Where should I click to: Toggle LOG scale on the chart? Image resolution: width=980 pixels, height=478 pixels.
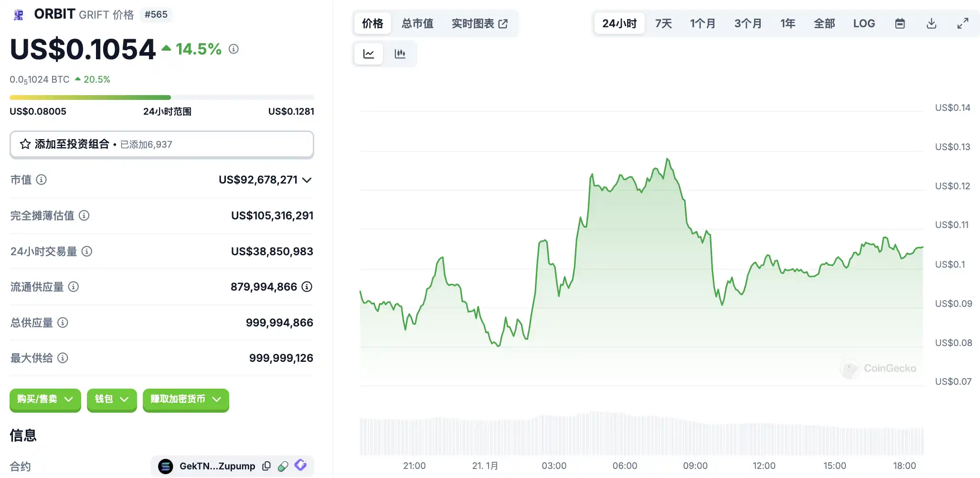tap(864, 23)
